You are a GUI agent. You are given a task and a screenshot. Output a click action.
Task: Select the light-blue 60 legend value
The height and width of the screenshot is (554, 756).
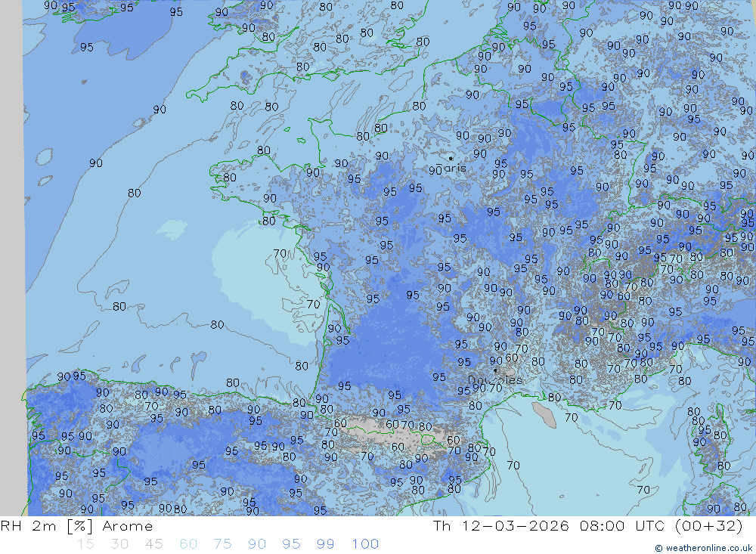pos(188,544)
